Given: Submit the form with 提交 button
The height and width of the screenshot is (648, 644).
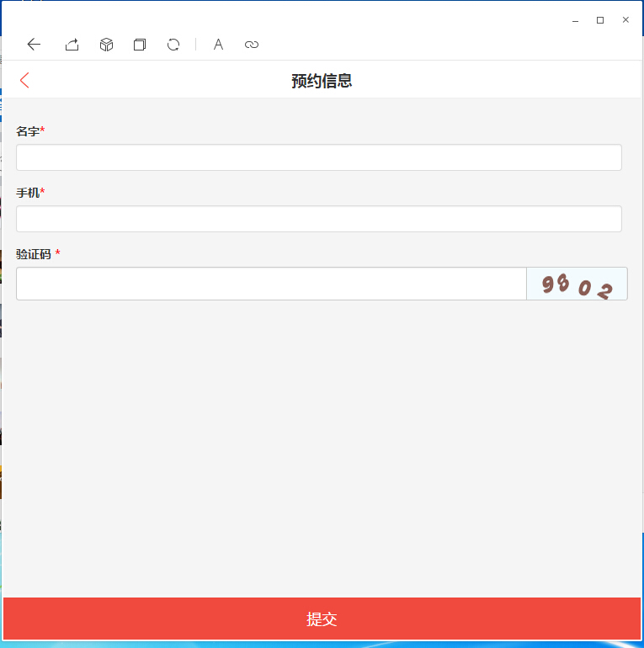Looking at the screenshot, I should [x=322, y=619].
